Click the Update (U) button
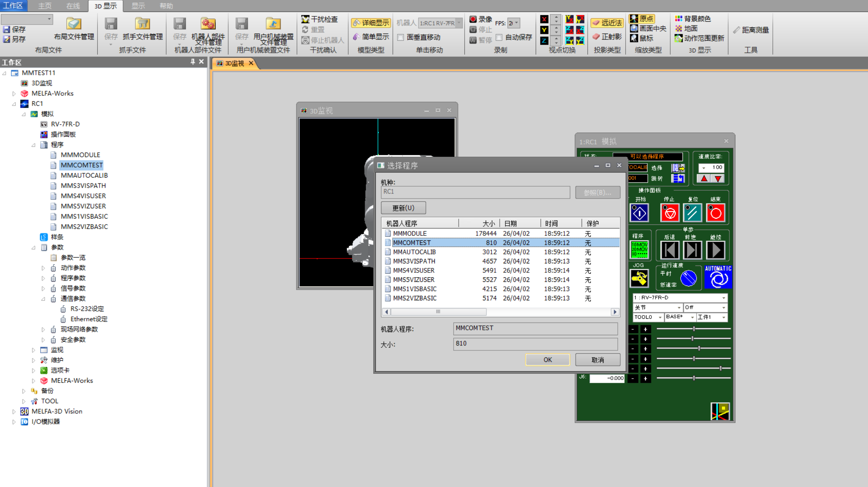 coord(403,208)
